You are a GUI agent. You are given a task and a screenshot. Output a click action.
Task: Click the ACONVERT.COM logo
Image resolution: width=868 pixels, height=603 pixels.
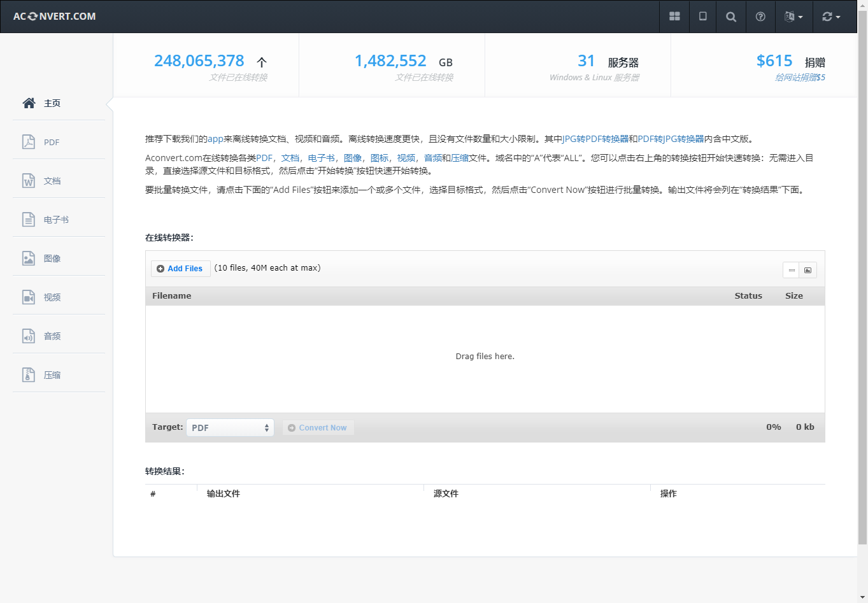(x=54, y=17)
